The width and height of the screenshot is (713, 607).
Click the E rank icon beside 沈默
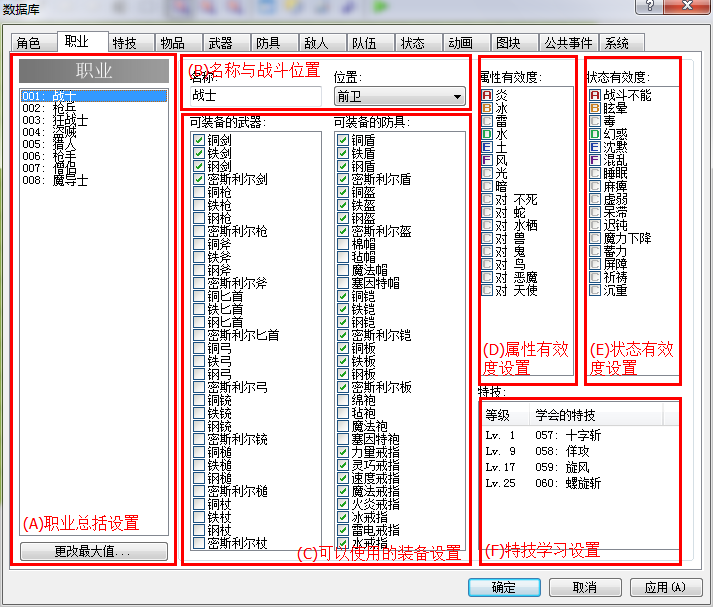tap(595, 147)
